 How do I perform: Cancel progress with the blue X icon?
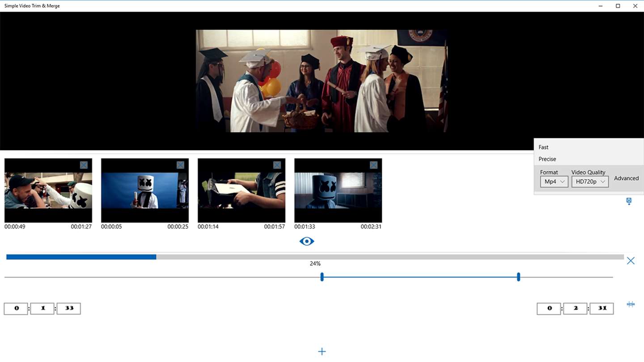tap(631, 261)
